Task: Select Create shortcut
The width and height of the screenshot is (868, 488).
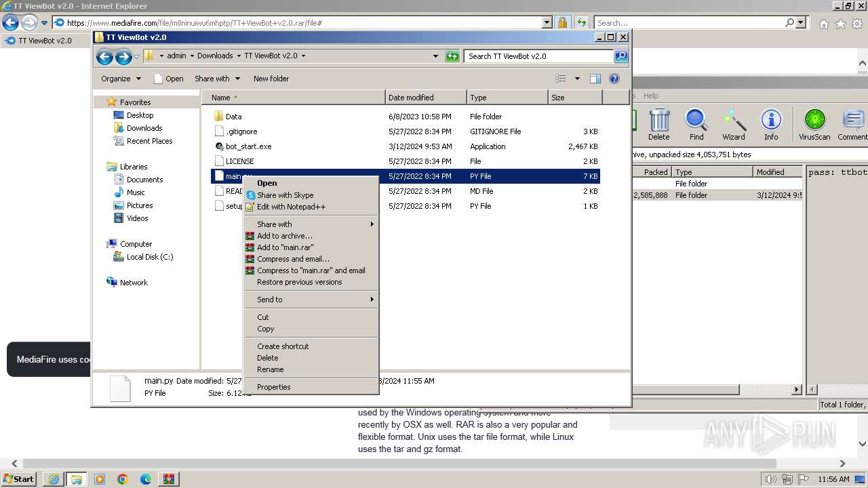Action: pos(283,346)
